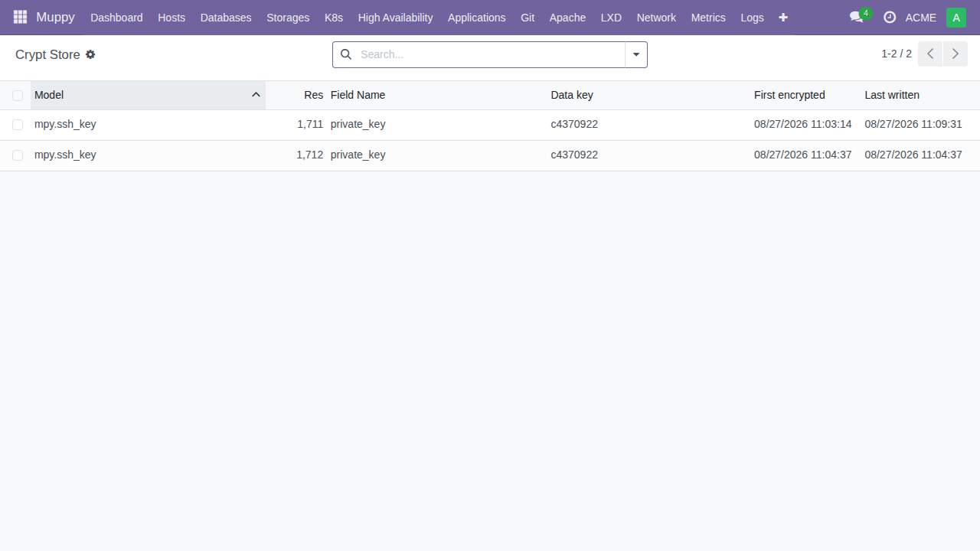Toggle sort arrow on Model column
Viewport: 980px width, 551px height.
[256, 95]
